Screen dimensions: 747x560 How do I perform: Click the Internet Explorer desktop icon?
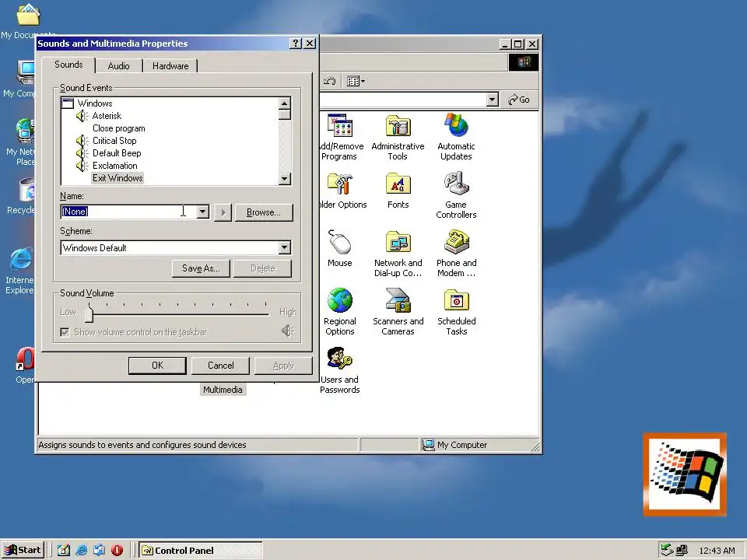22,260
